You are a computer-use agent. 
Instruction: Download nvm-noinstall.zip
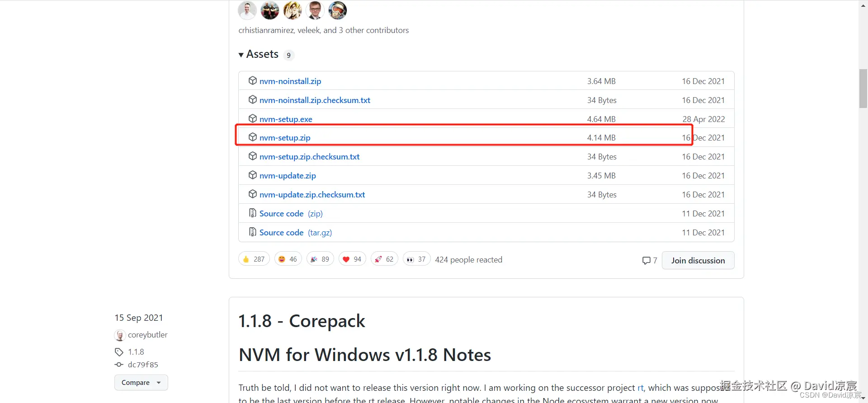[290, 81]
